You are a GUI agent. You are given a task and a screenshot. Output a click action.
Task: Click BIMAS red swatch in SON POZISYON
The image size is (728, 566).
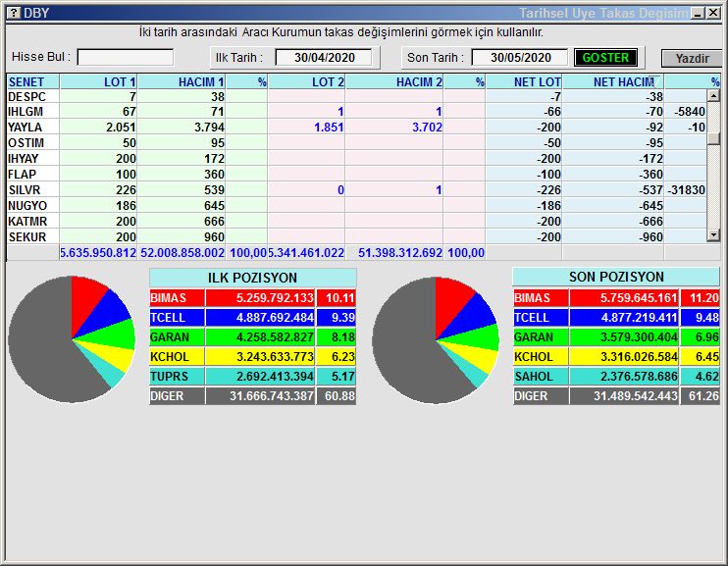[541, 298]
